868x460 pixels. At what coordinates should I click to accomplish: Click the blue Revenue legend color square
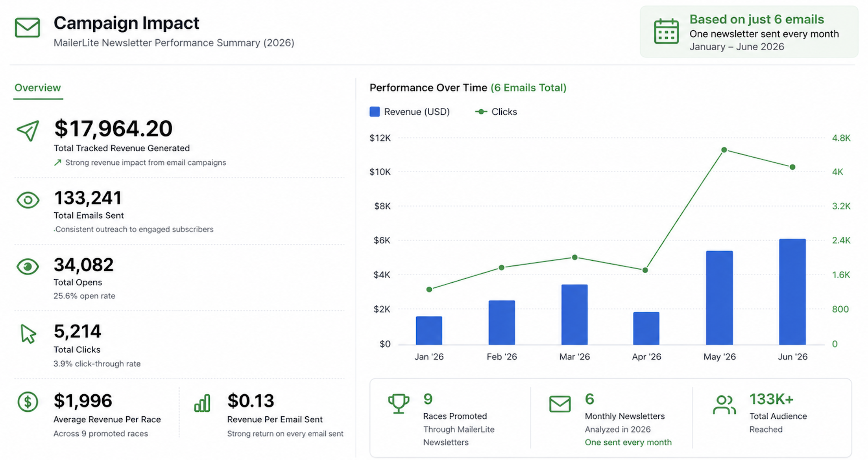coord(375,112)
